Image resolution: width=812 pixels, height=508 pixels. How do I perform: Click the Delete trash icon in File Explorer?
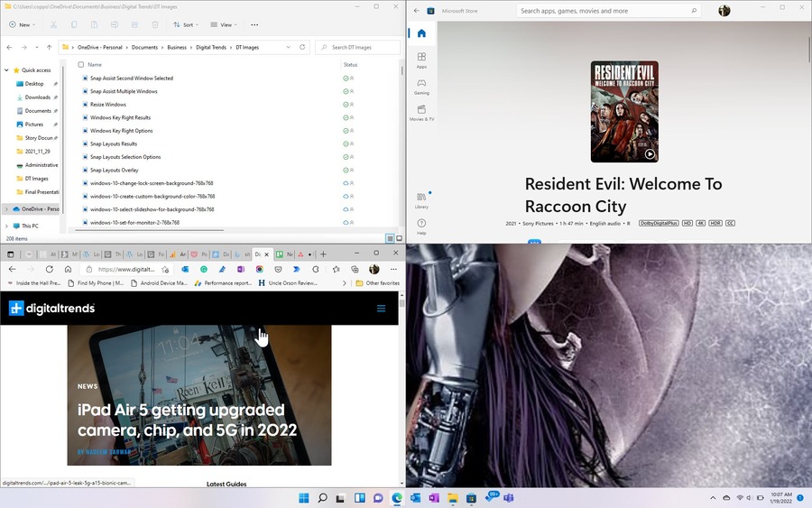tap(155, 25)
